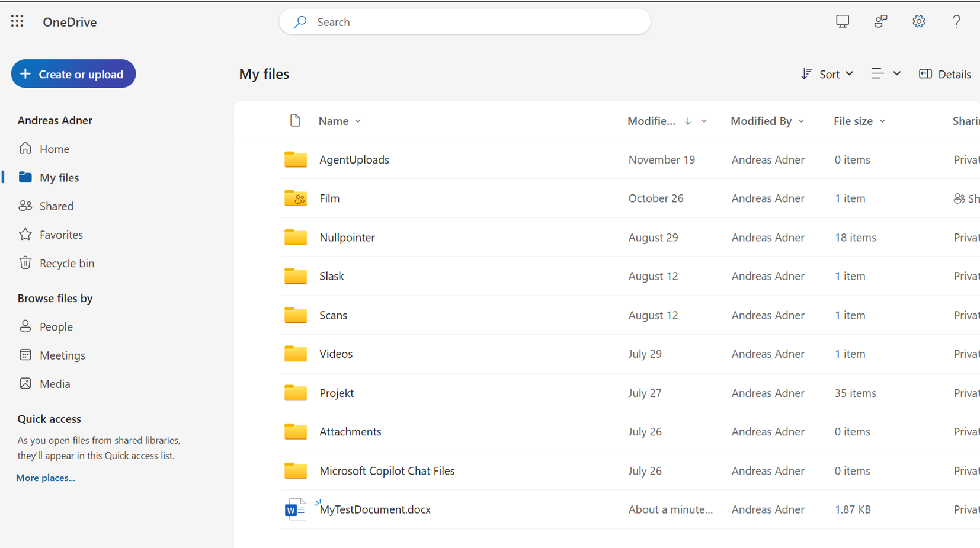Screen dimensions: 980x548
Task: Toggle sort by Modified column header
Action: (x=652, y=121)
